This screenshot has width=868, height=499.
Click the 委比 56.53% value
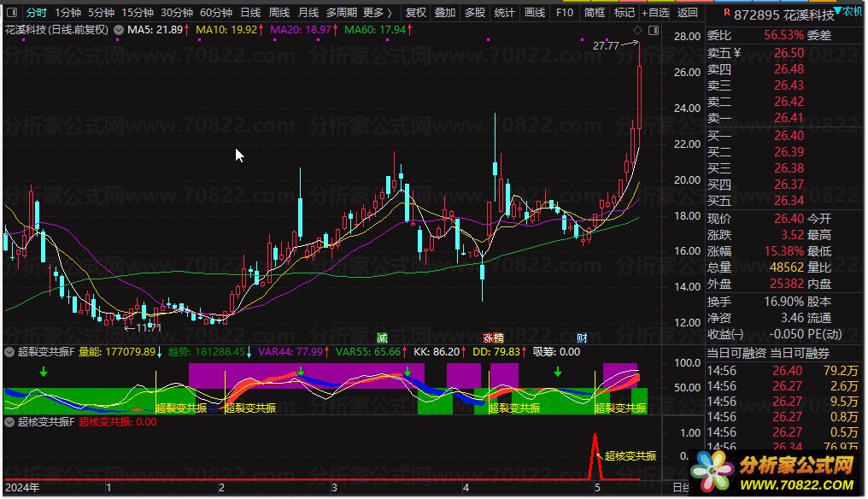coord(784,35)
